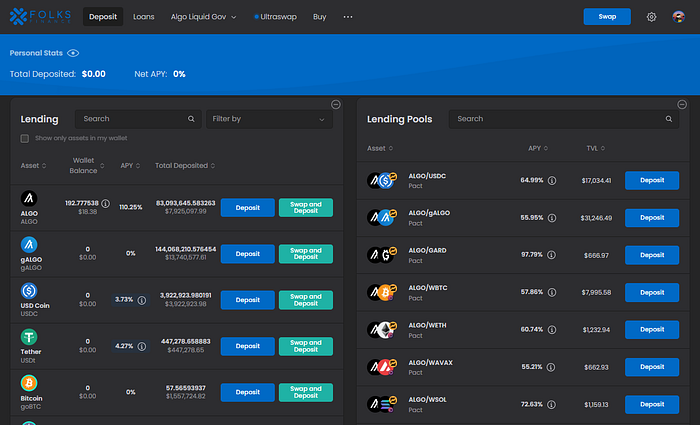Click the gALGO asset icon
Viewport: 700px width, 425px height.
29,245
